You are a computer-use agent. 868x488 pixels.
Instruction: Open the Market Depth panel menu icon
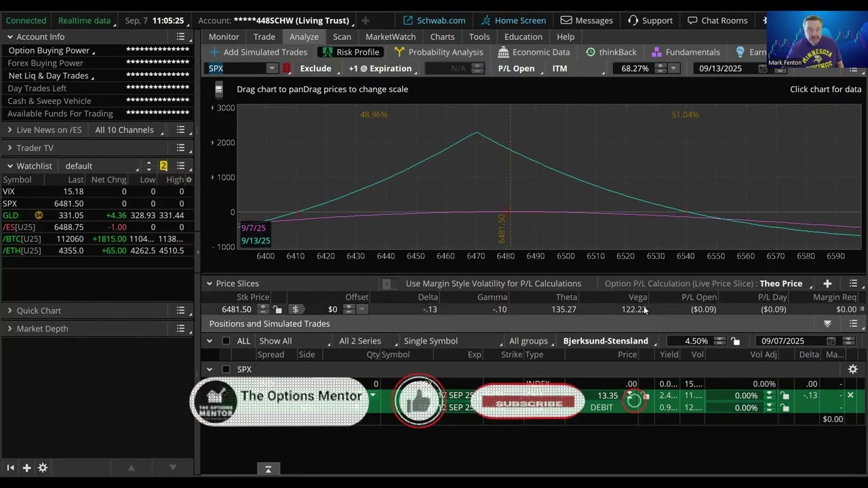point(180,329)
